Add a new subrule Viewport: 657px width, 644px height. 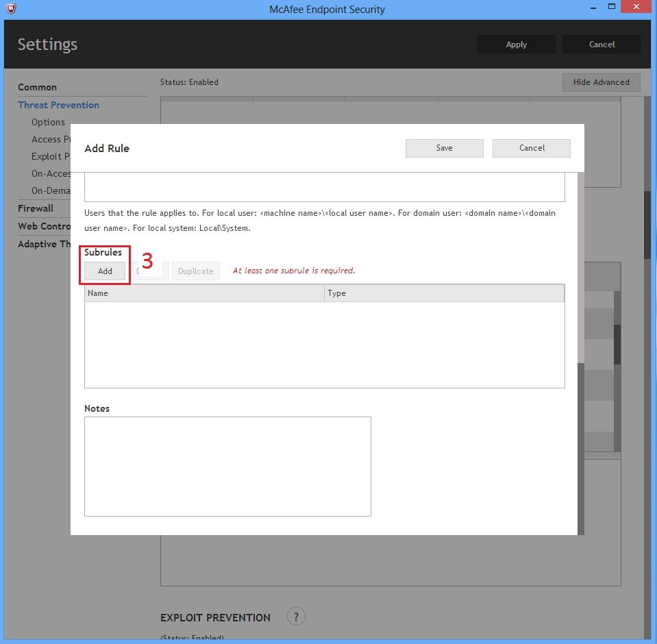pos(105,271)
